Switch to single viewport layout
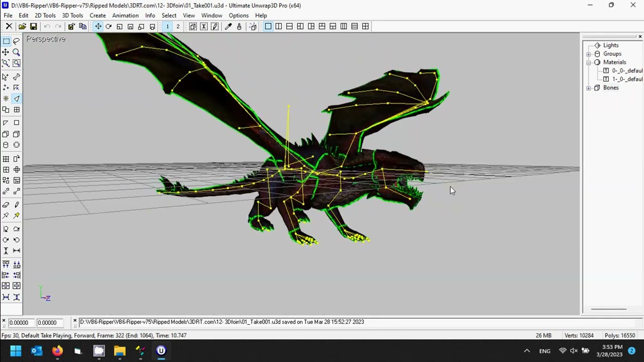This screenshot has width=644, height=362. [268, 27]
